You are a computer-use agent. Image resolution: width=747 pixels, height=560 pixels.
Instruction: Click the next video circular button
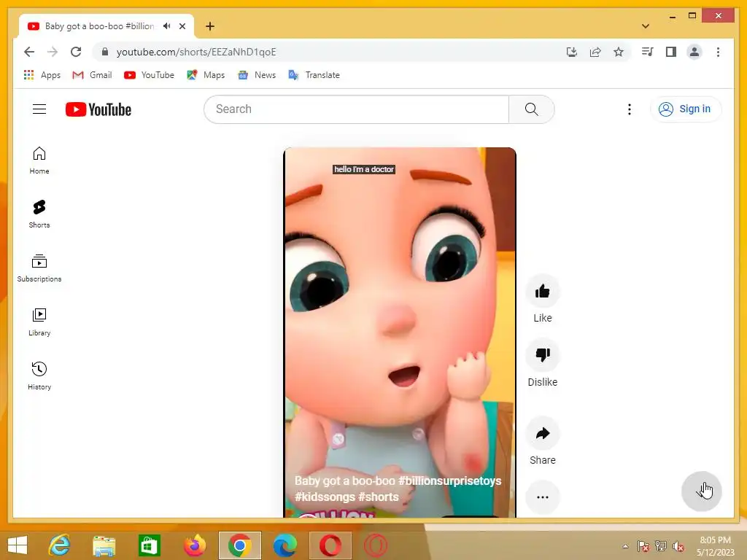tap(702, 491)
